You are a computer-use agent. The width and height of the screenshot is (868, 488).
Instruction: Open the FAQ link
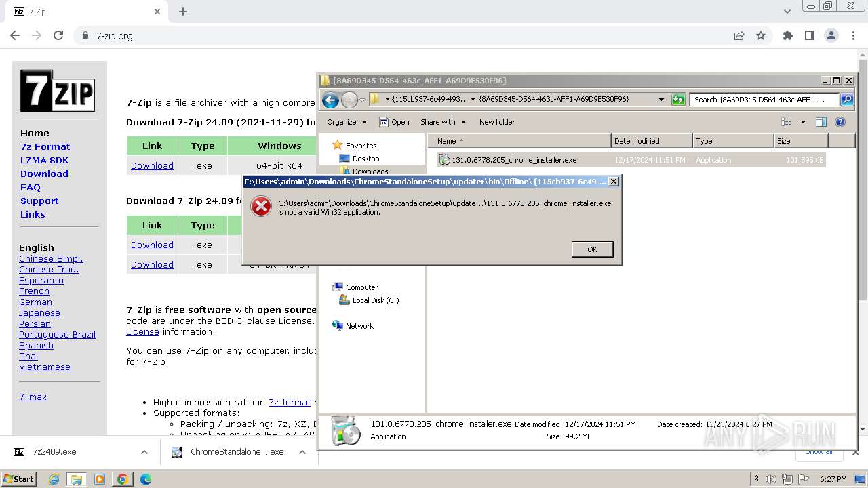31,187
